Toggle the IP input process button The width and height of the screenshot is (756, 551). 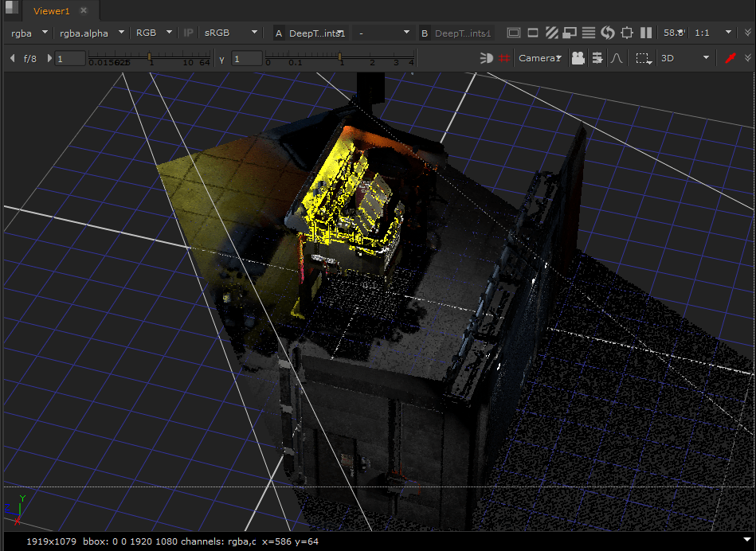(x=188, y=33)
